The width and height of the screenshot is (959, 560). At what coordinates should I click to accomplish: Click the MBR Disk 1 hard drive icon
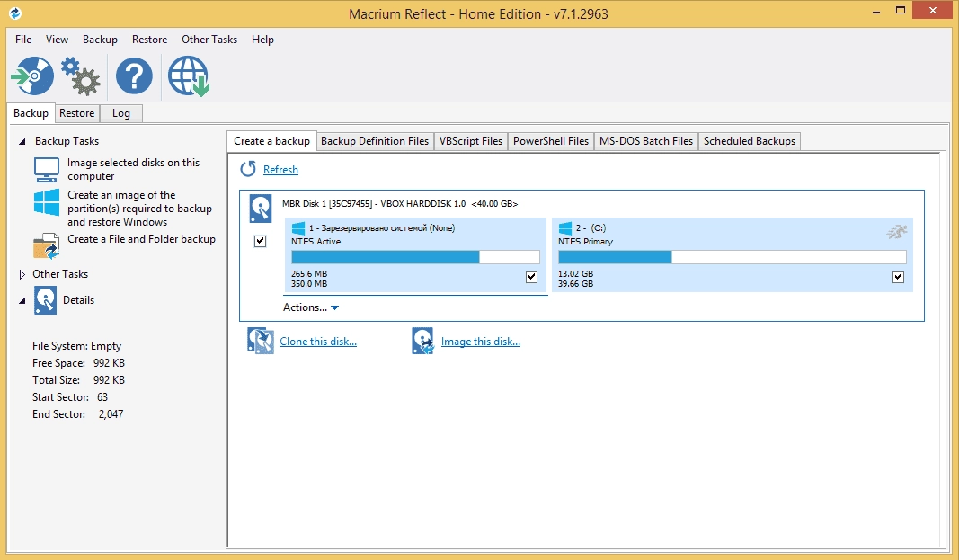[261, 209]
